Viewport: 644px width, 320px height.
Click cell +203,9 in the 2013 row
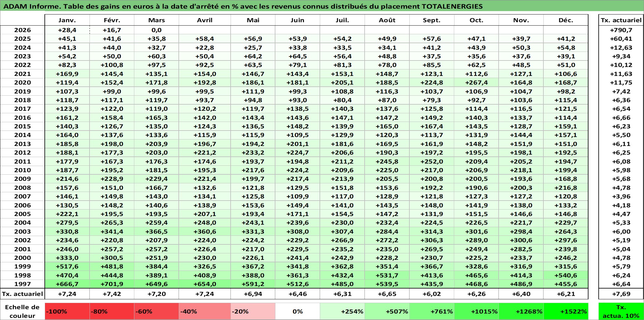click(x=157, y=144)
